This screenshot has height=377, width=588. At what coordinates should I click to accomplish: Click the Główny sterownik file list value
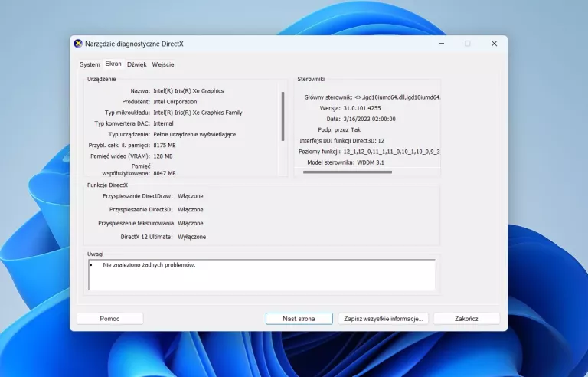coord(397,97)
